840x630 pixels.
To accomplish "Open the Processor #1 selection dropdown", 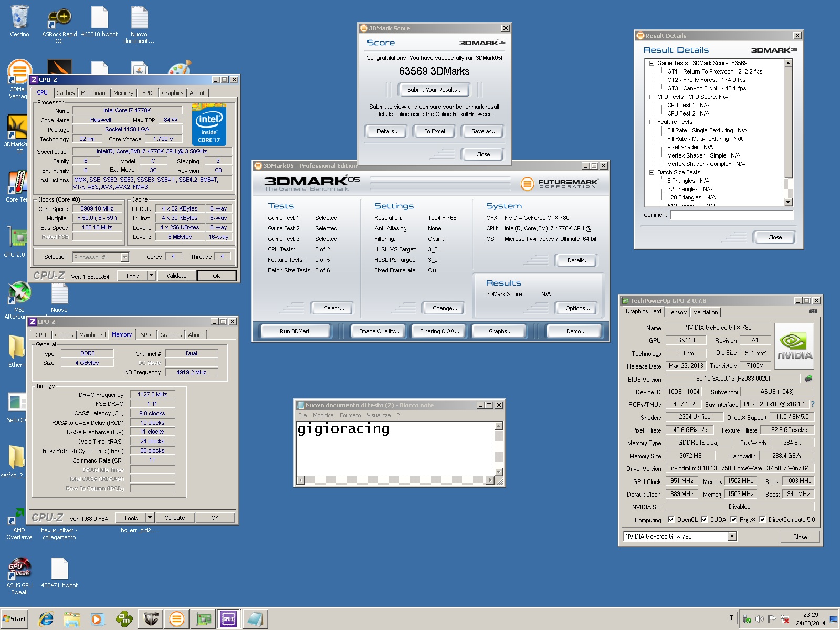I will pos(124,257).
